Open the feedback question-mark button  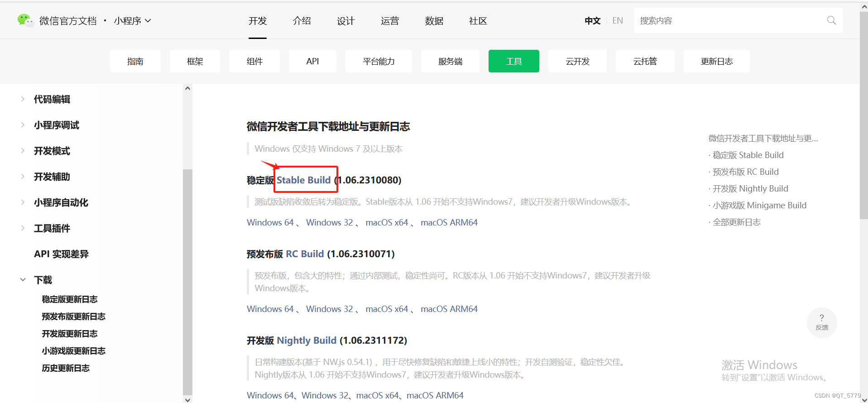click(x=822, y=322)
